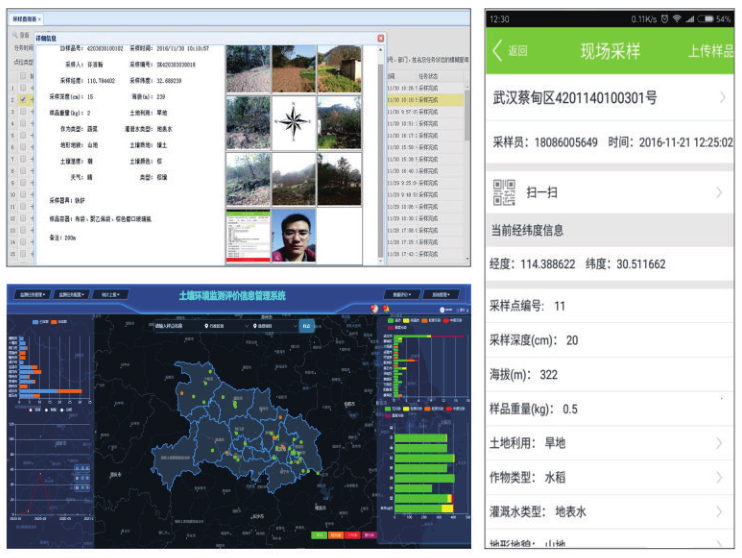
Task: Click the location pin icon in the second map selector
Action: click(255, 326)
